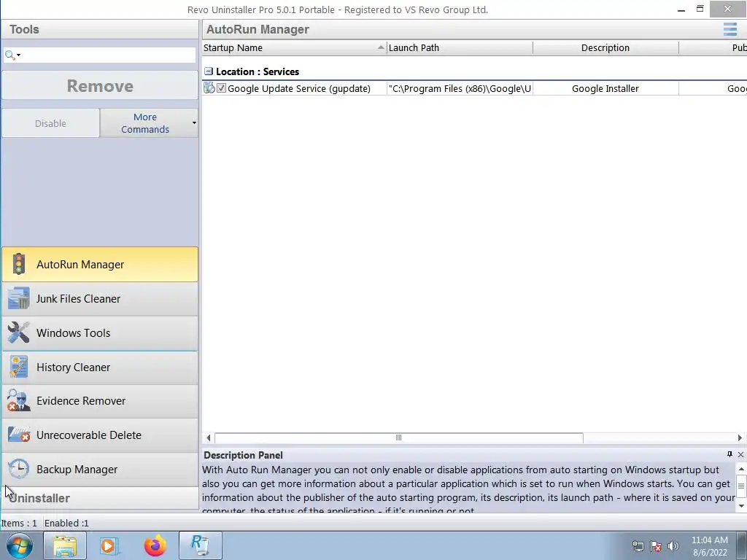The height and width of the screenshot is (560, 747).
Task: Select Unrecoverable Delete entry
Action: pyautogui.click(x=99, y=435)
